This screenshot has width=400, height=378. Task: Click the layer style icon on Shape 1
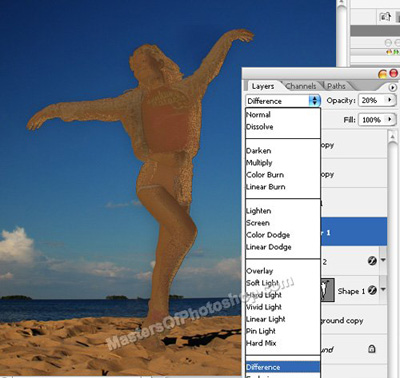tap(372, 290)
